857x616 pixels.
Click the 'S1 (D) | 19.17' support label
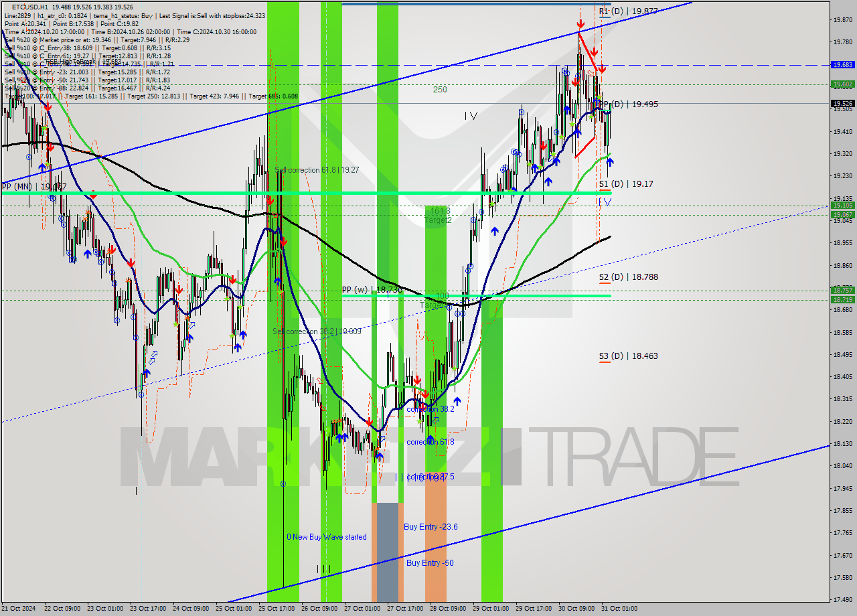pos(626,183)
